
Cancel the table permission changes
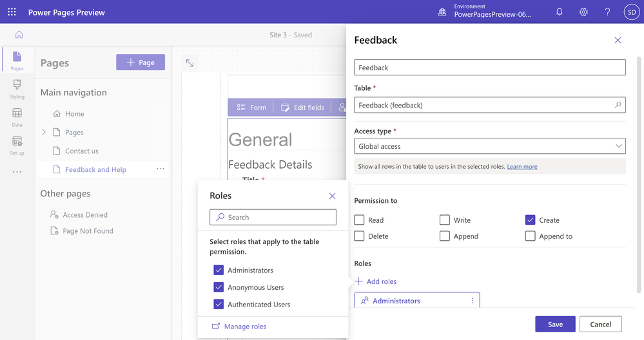click(x=600, y=325)
